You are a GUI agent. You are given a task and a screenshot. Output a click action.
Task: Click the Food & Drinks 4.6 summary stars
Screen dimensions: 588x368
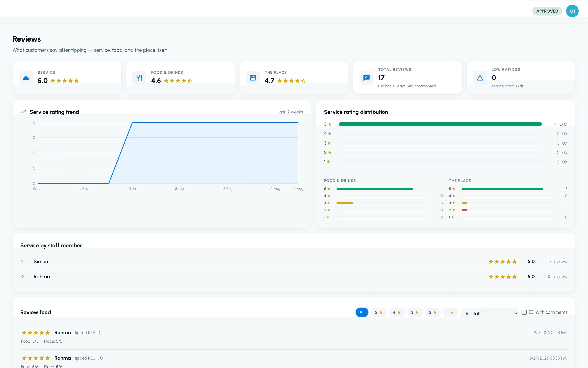click(x=178, y=80)
